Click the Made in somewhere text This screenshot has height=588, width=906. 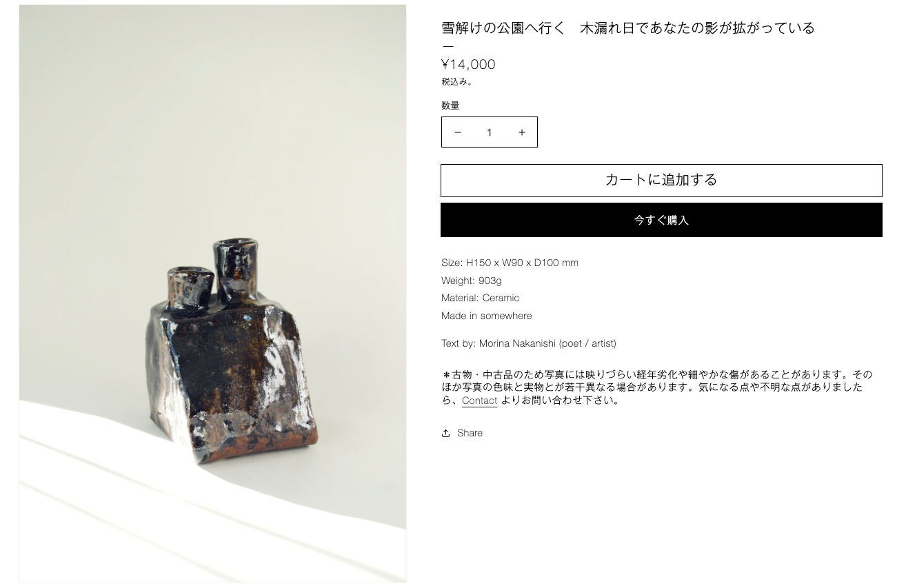(486, 316)
